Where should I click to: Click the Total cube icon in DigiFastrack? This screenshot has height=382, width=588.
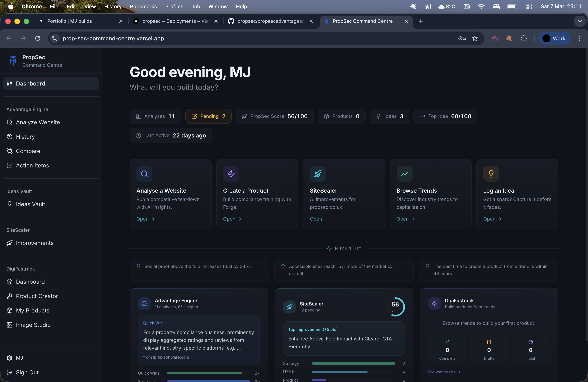click(530, 342)
